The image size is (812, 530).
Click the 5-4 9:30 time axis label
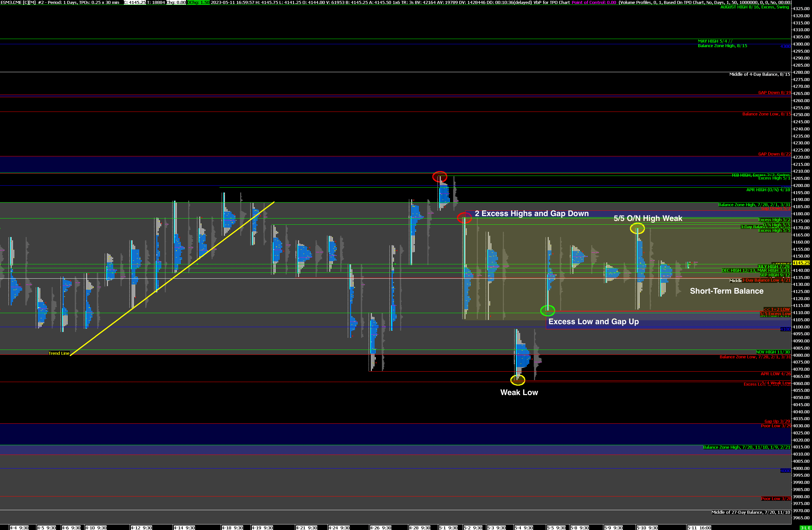point(524,528)
